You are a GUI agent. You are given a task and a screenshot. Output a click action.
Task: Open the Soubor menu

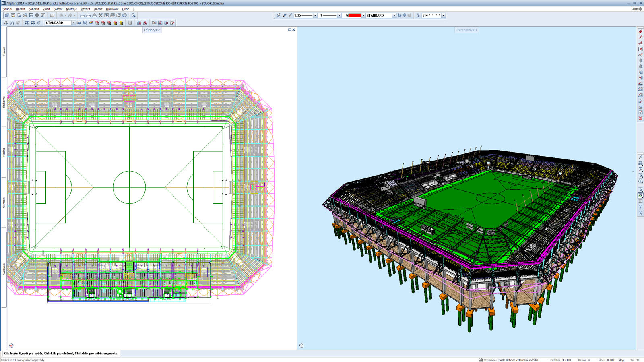7,9
